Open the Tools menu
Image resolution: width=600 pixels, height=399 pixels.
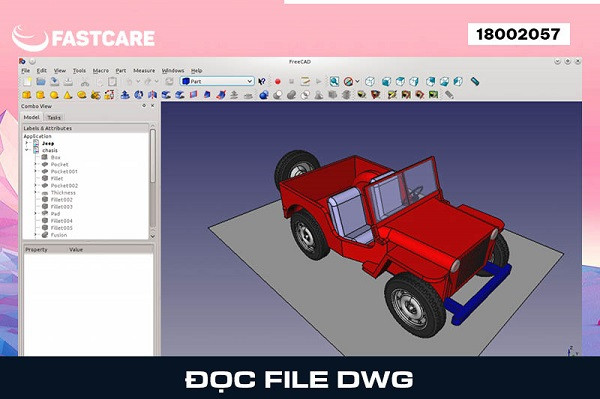coord(79,71)
